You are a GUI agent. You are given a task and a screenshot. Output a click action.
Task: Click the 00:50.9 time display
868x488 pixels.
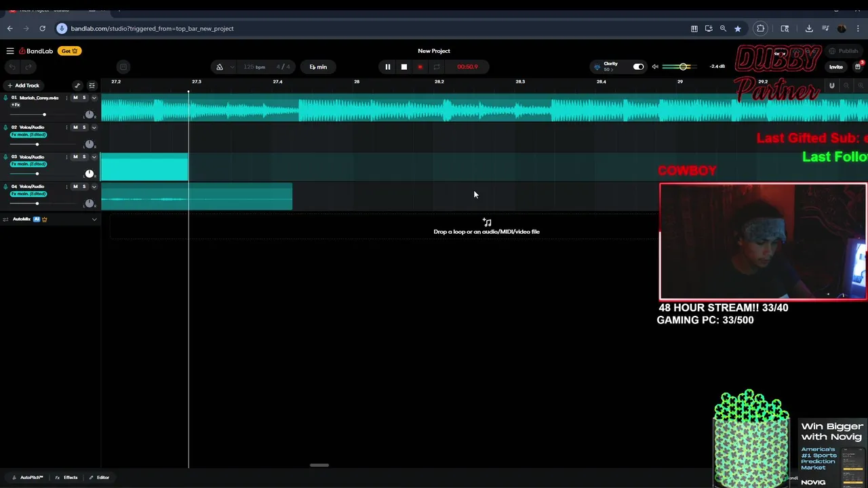[467, 66]
